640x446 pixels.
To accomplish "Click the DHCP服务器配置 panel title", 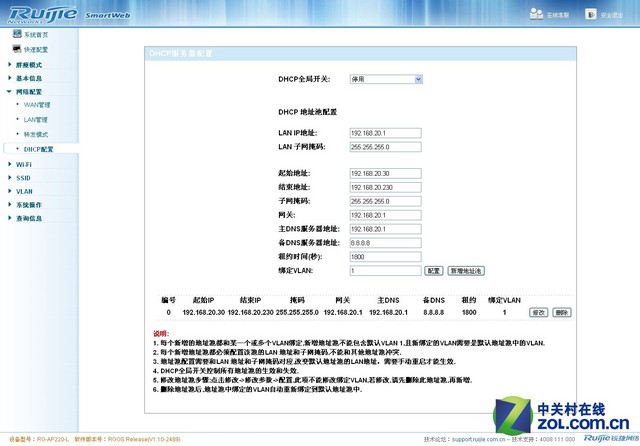I will [x=180, y=53].
